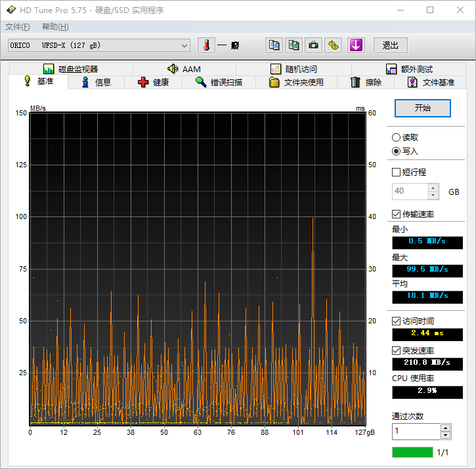This screenshot has height=469, width=476.
Task: Go to the 错误扫描 tab
Action: coord(219,82)
